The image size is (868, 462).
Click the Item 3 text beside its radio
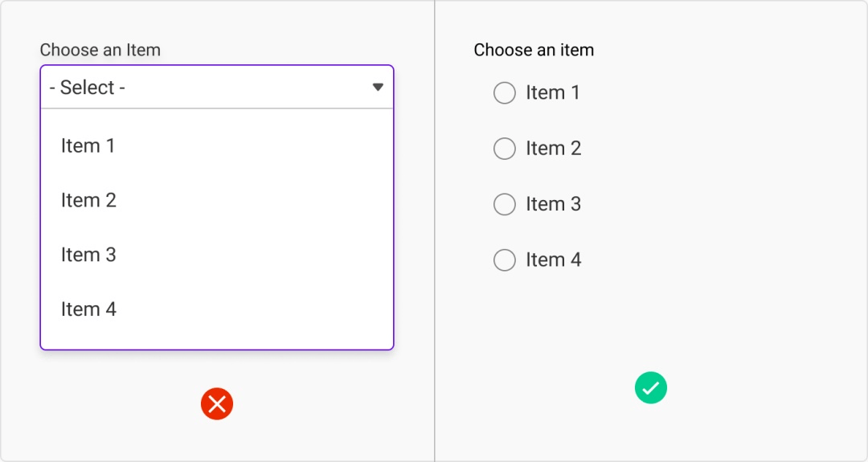554,204
